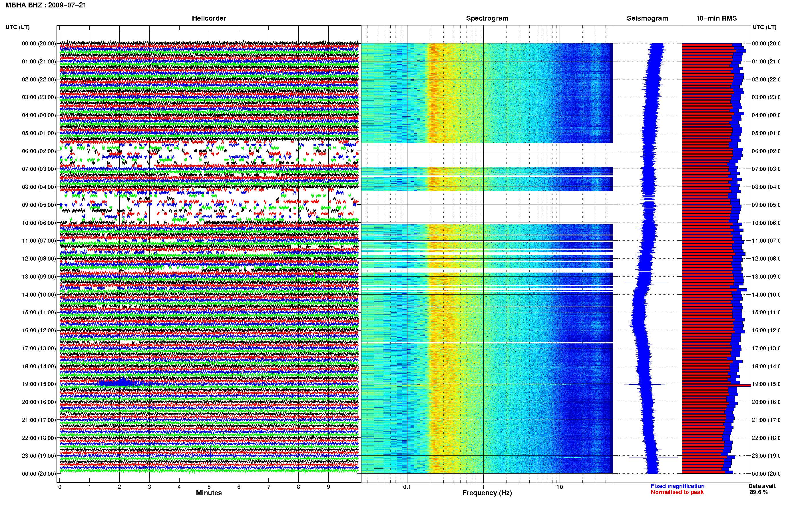Click the 10 Hz frequency tick label
Screen dimensions: 812x508
560,487
